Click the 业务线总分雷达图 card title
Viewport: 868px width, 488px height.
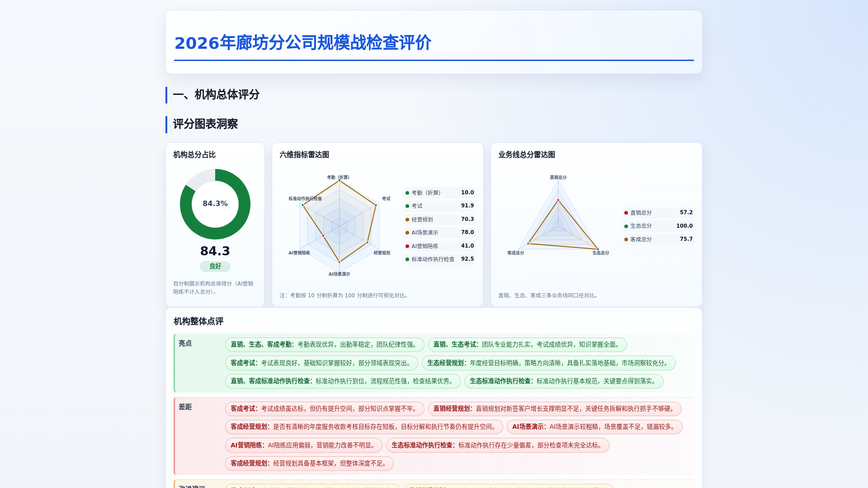tap(527, 155)
